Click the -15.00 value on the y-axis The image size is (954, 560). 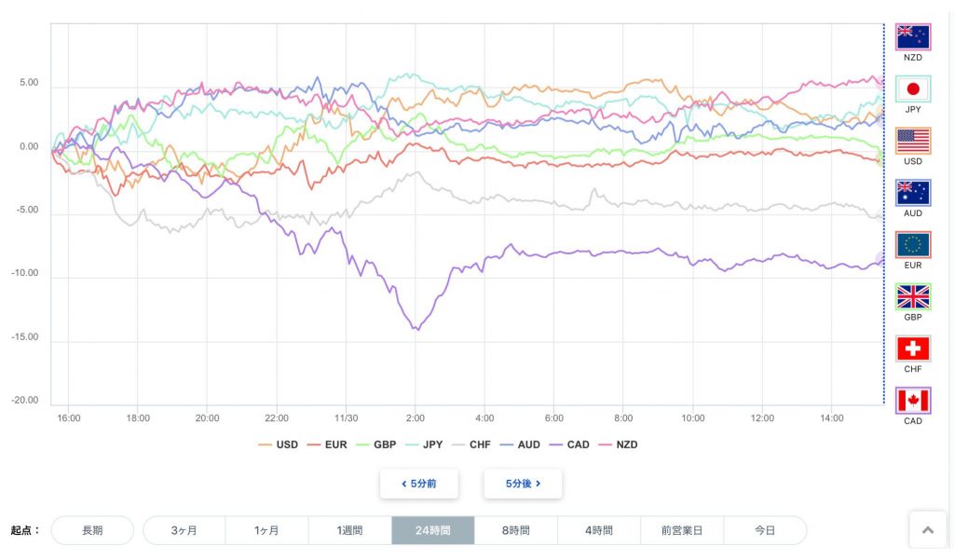pos(24,336)
